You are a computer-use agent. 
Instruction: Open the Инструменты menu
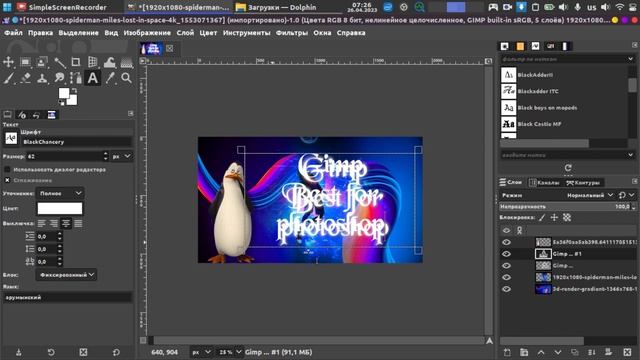[247, 33]
